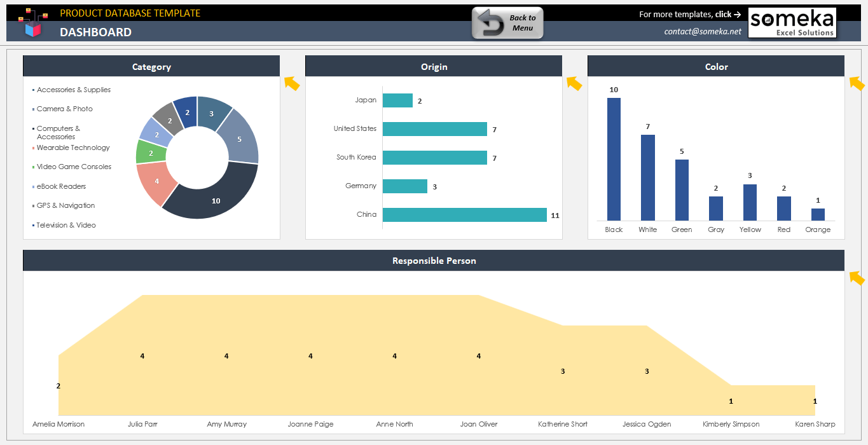Follow the 'For more templates, click' link
Screen dimensions: 868x445
coord(690,14)
